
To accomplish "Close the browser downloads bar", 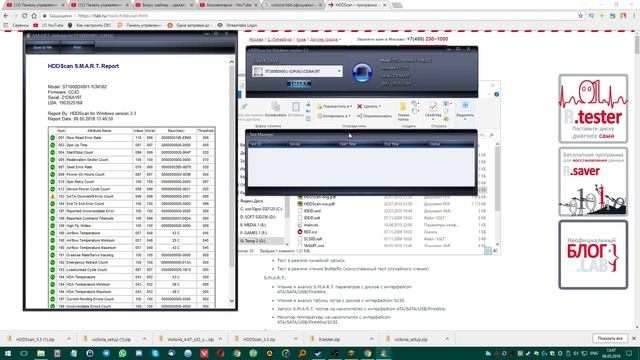I will pyautogui.click(x=633, y=338).
